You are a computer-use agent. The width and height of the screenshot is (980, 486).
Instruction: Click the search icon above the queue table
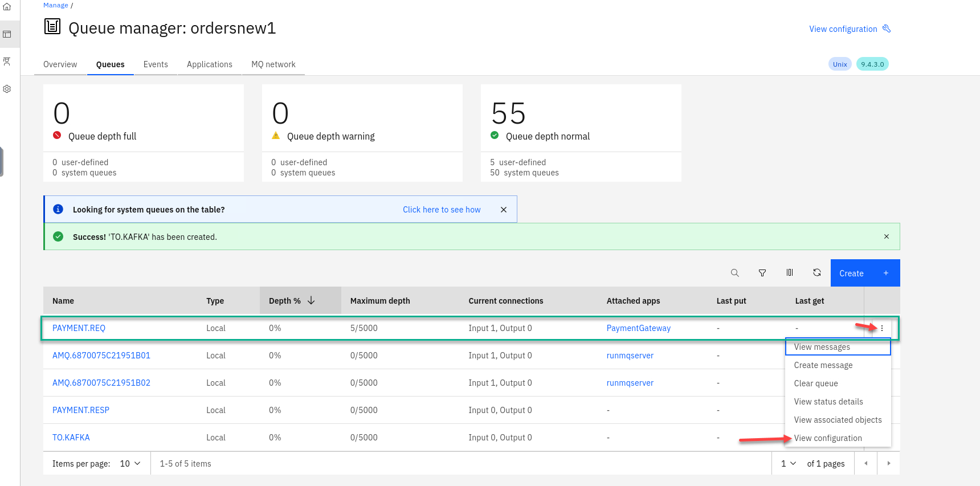[734, 273]
